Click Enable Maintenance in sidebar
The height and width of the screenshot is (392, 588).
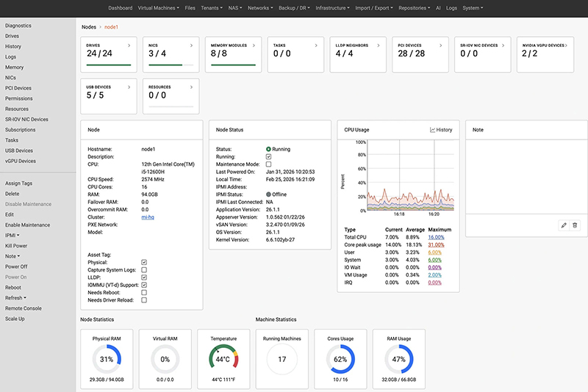(27, 225)
